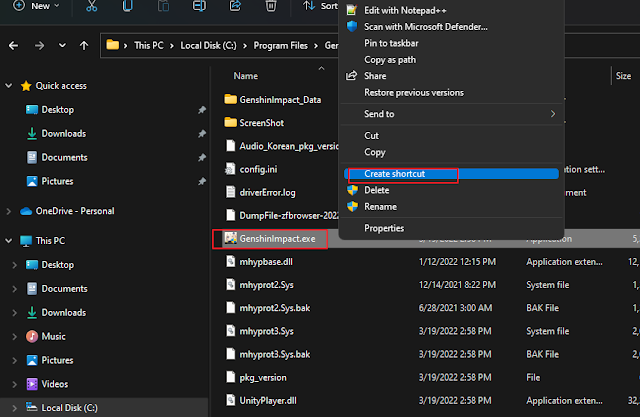Click the Paste icon in toolbar

coord(163,6)
